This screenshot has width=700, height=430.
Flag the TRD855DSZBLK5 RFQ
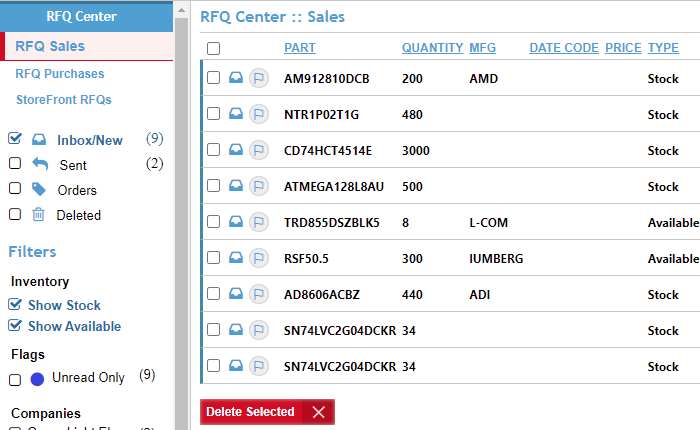click(x=258, y=222)
